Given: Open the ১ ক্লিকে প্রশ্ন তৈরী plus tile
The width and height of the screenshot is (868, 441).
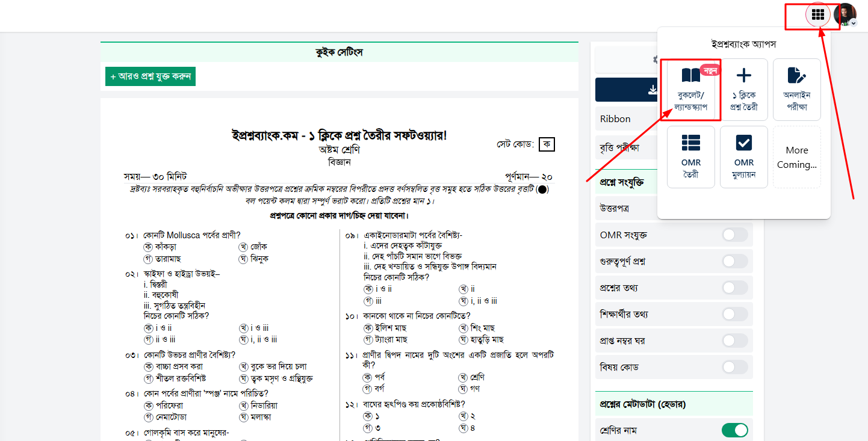Looking at the screenshot, I should point(744,89).
